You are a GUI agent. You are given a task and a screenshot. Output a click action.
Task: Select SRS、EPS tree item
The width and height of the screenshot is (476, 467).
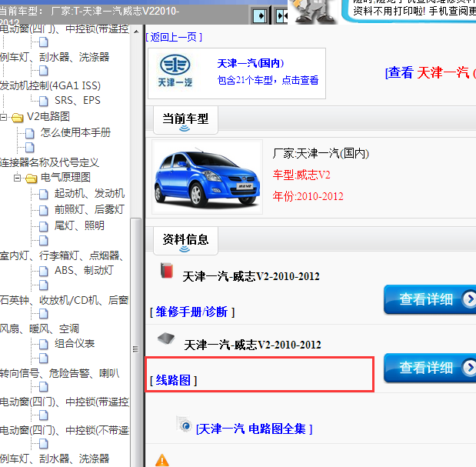(x=78, y=100)
